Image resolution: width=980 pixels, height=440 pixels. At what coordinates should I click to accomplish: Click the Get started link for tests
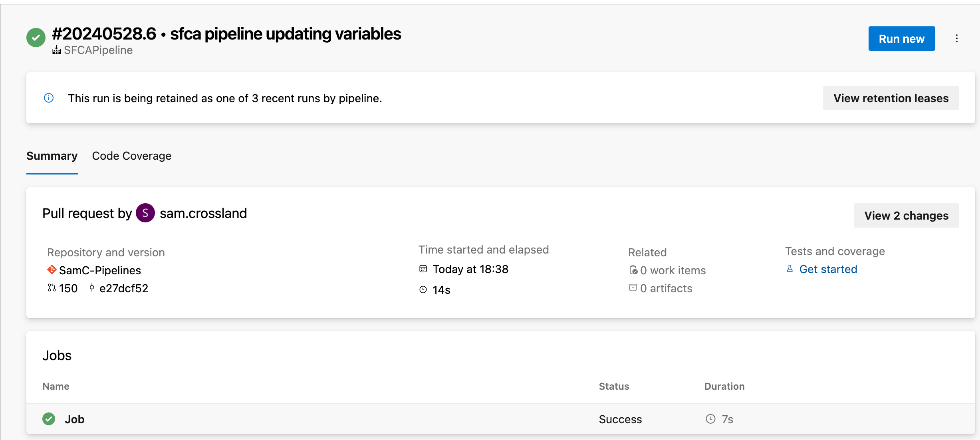[829, 269]
